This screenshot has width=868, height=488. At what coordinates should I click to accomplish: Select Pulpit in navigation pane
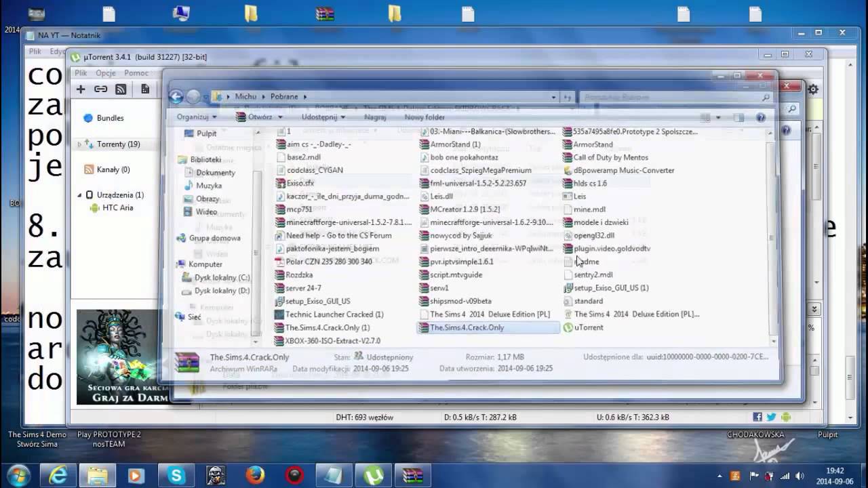(x=201, y=134)
